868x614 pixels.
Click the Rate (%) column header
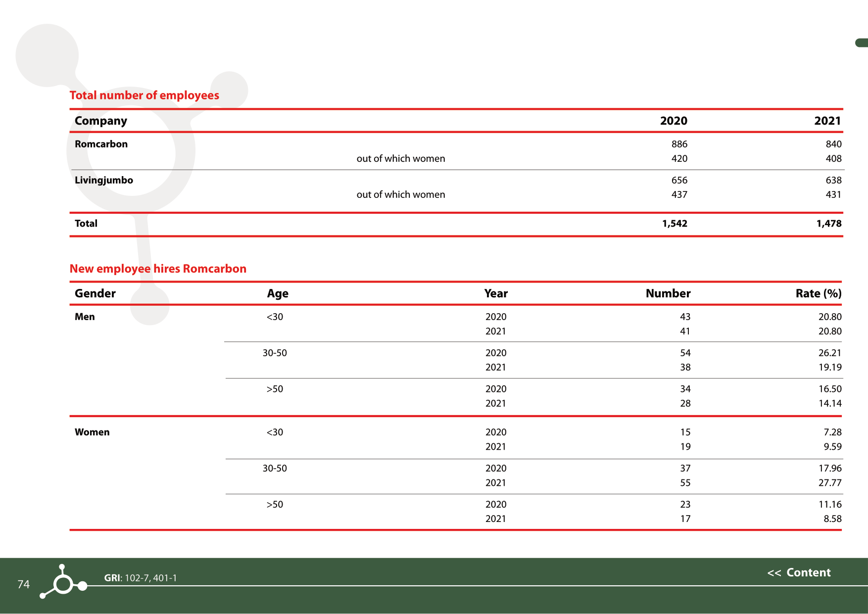tap(818, 293)
